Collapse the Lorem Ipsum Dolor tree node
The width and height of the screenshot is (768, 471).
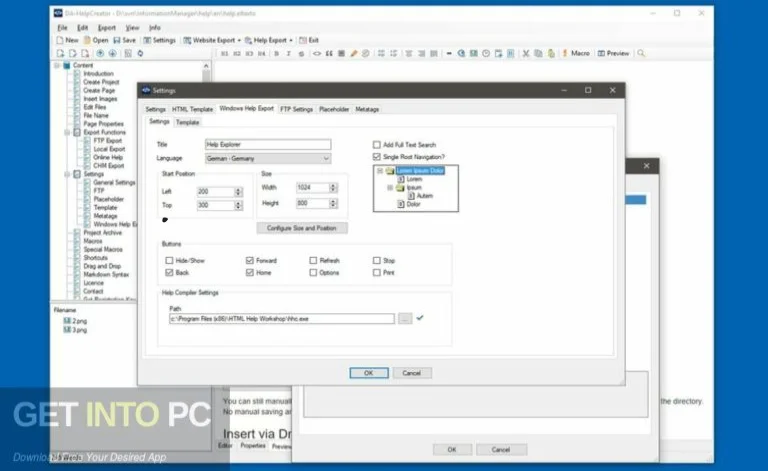[380, 171]
